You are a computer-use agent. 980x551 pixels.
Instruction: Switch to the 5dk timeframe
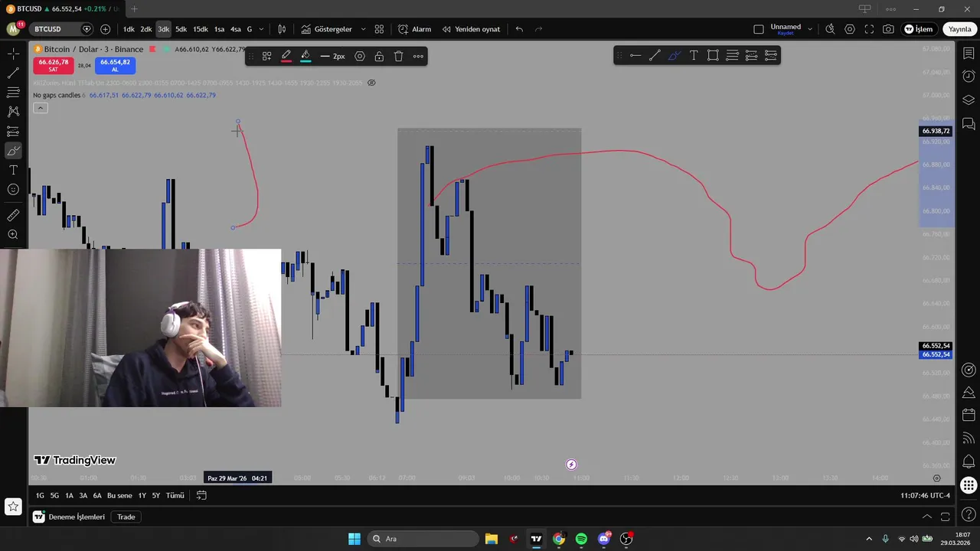(x=181, y=29)
